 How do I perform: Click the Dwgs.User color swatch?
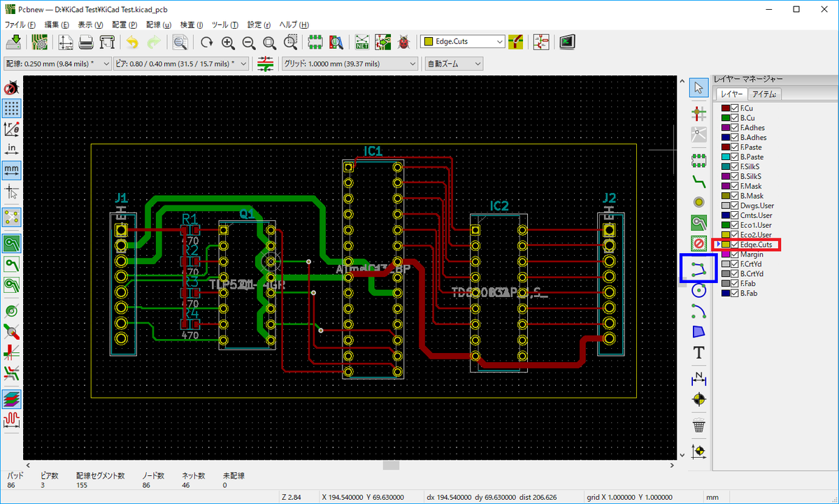725,206
